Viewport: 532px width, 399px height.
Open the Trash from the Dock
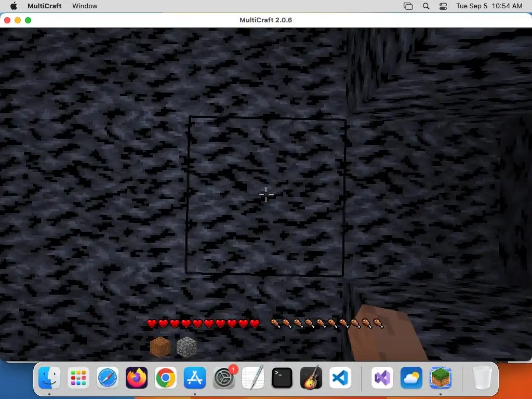[x=482, y=378]
